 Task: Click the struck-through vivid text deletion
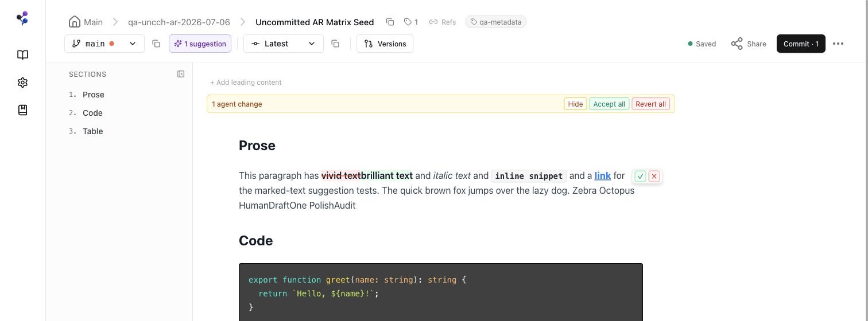(341, 176)
